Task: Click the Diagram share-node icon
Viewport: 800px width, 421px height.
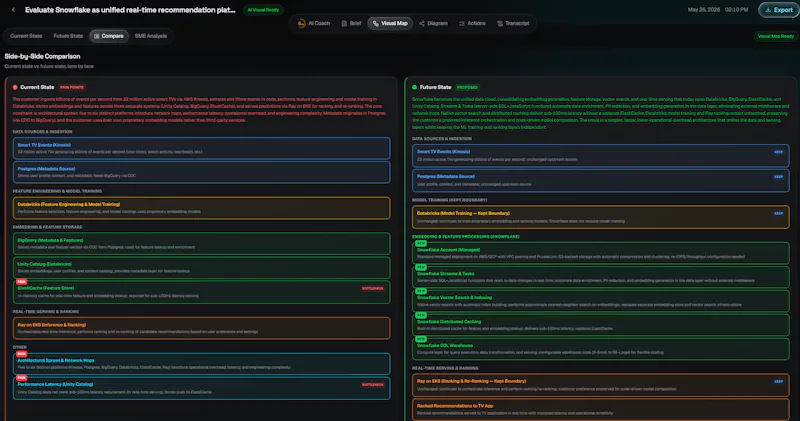Action: (x=422, y=23)
